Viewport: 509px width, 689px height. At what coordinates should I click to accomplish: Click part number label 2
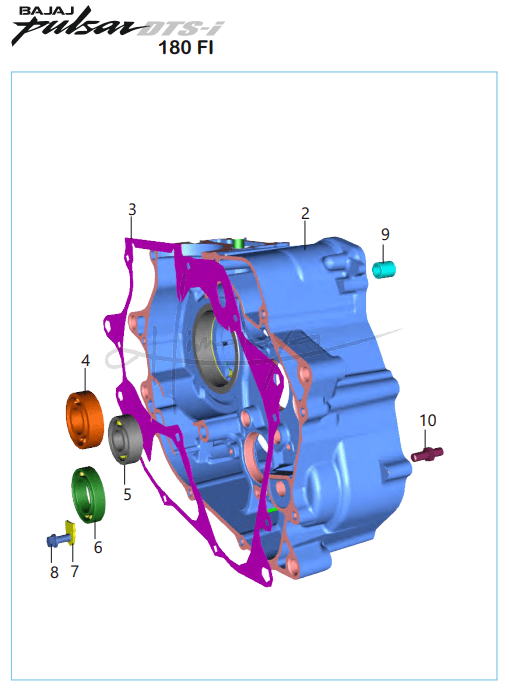point(305,213)
